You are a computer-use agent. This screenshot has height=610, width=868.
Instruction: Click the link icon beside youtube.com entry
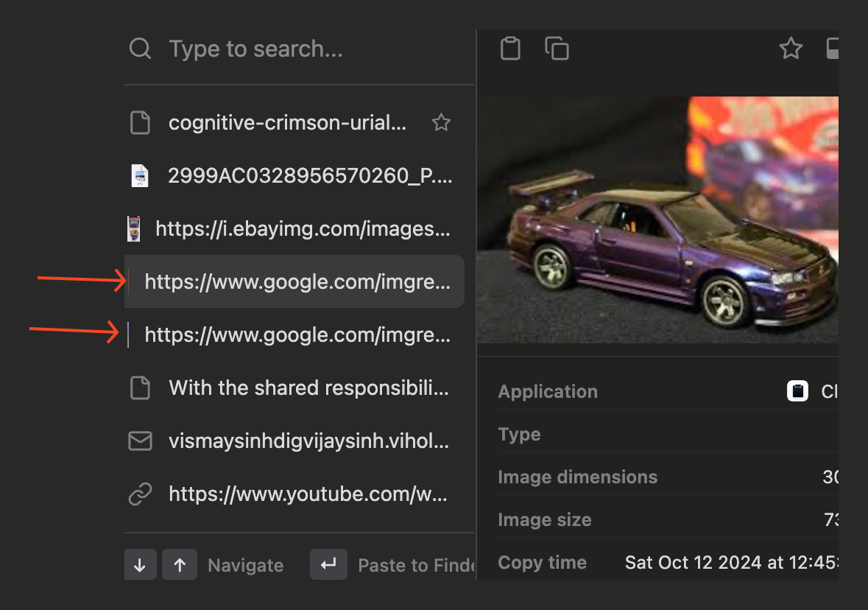pos(140,494)
